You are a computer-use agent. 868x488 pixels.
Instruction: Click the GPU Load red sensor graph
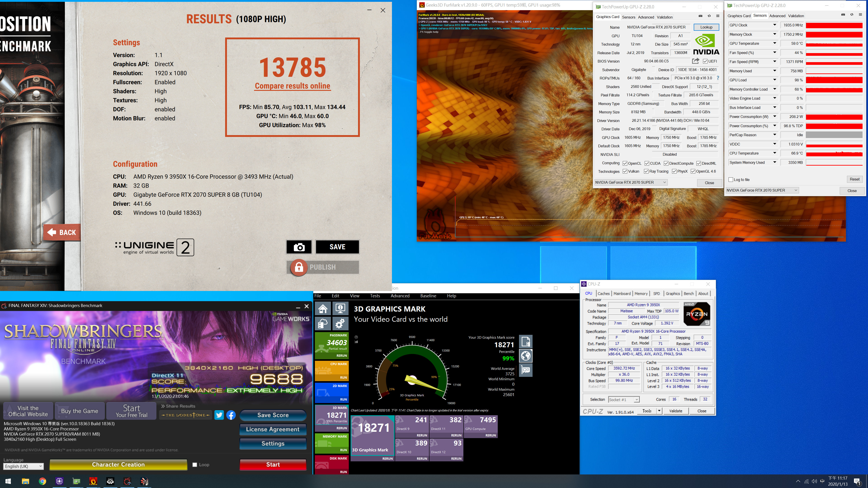coord(834,80)
